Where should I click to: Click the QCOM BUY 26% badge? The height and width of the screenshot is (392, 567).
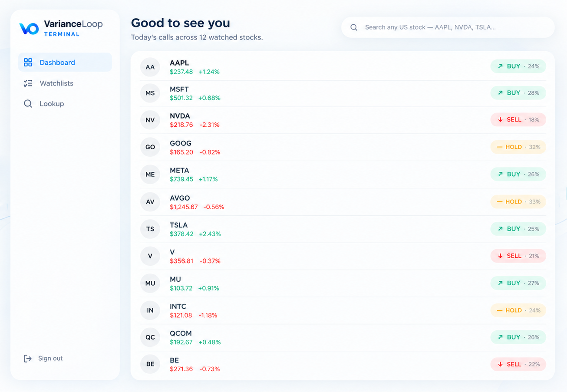518,337
